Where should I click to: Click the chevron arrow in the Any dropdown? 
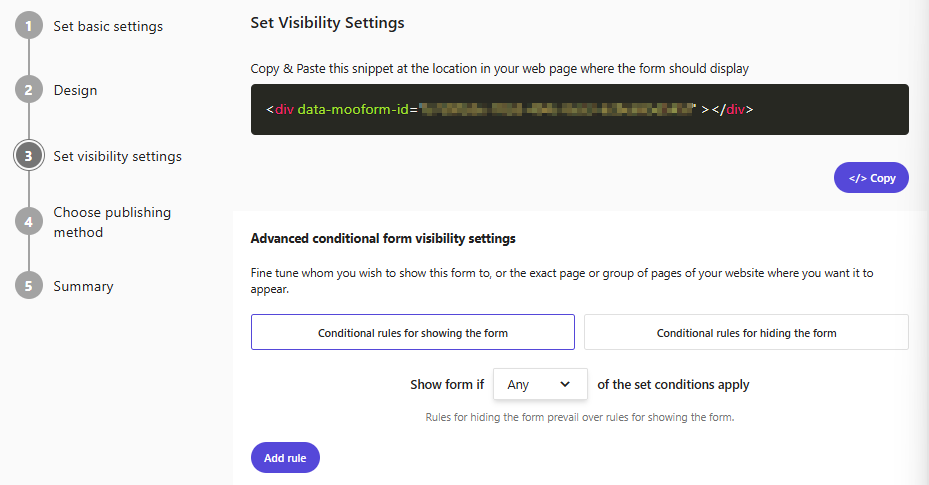pyautogui.click(x=565, y=384)
